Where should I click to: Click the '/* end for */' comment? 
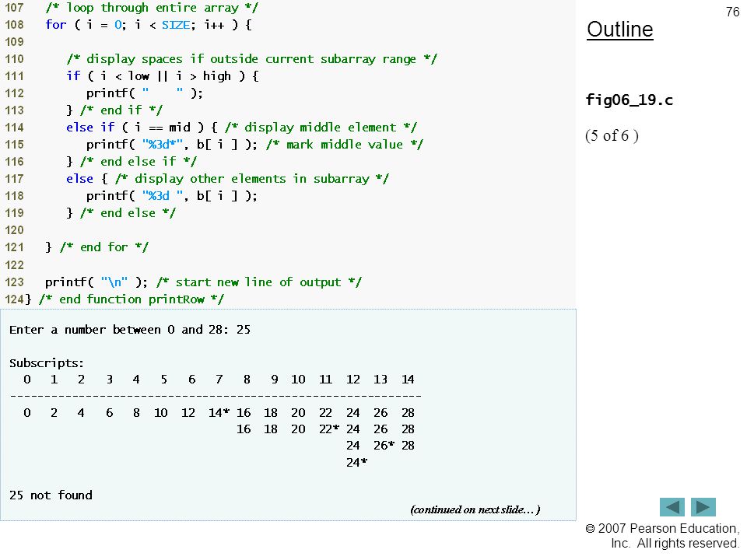(x=103, y=247)
